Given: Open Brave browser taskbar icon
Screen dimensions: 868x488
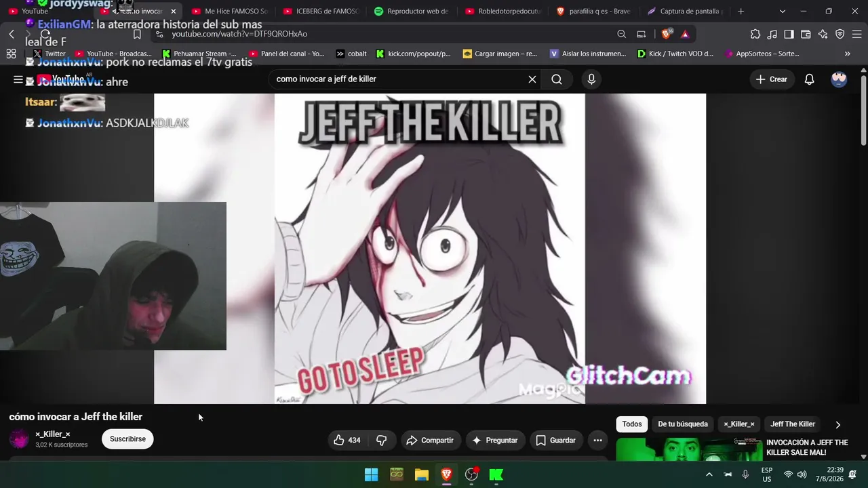Looking at the screenshot, I should point(446,474).
